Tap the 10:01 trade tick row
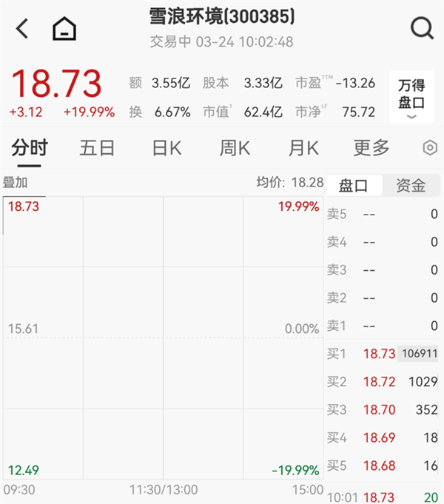 tap(383, 496)
